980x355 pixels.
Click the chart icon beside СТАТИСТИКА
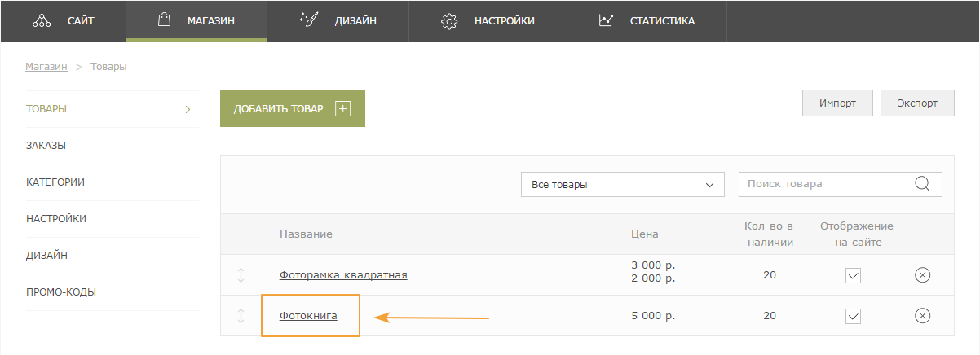point(605,20)
